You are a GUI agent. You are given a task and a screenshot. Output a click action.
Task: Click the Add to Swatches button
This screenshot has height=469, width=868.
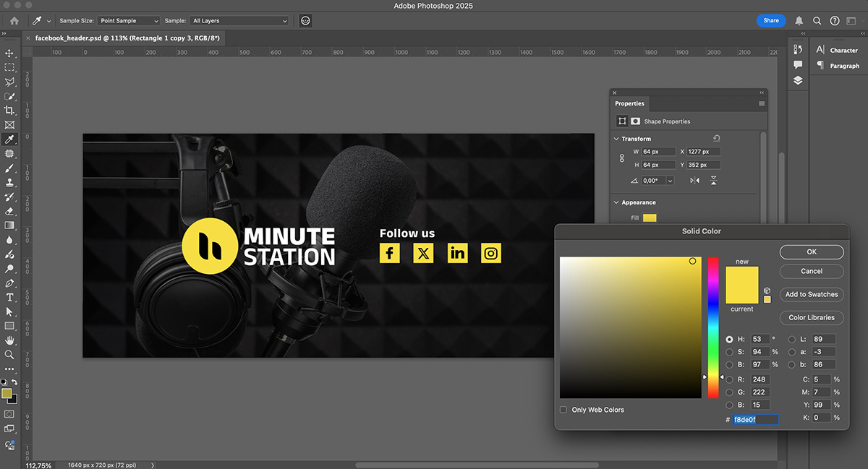pyautogui.click(x=811, y=294)
